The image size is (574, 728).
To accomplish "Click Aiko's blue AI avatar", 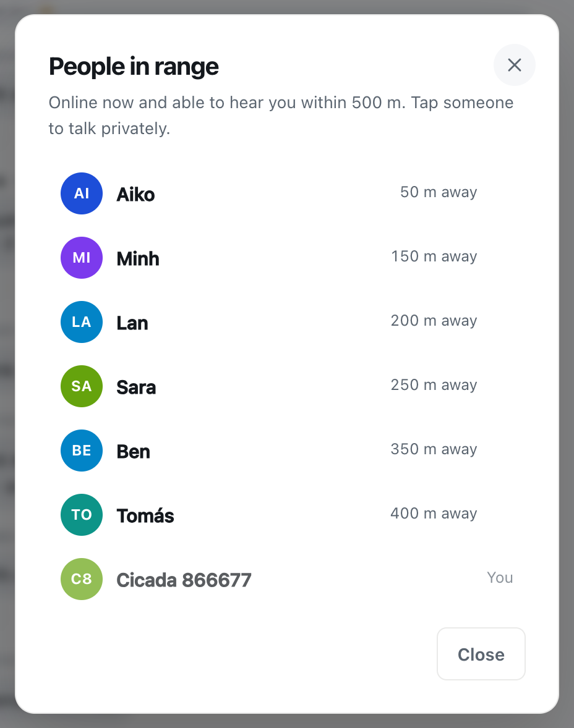I will tap(81, 193).
